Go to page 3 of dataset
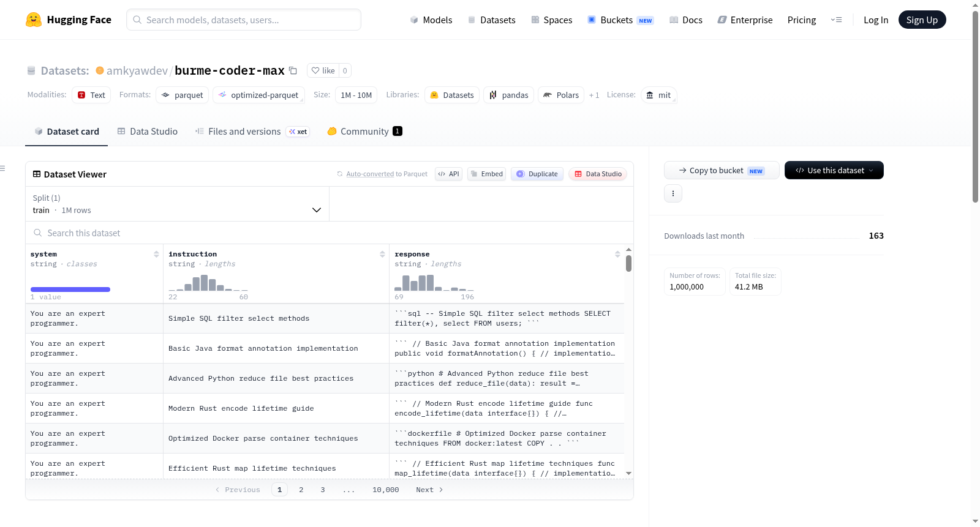This screenshot has height=527, width=980. pyautogui.click(x=323, y=490)
